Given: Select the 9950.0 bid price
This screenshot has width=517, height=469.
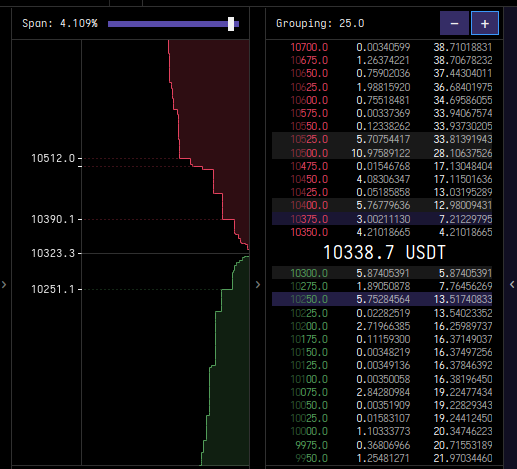Looking at the screenshot, I should (312, 458).
